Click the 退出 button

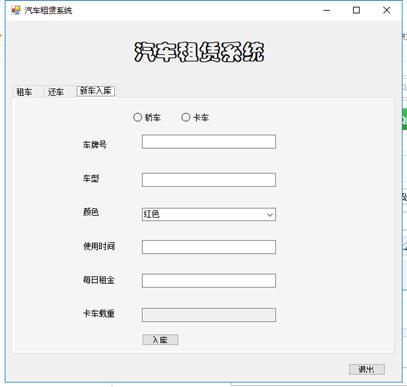pyautogui.click(x=367, y=369)
